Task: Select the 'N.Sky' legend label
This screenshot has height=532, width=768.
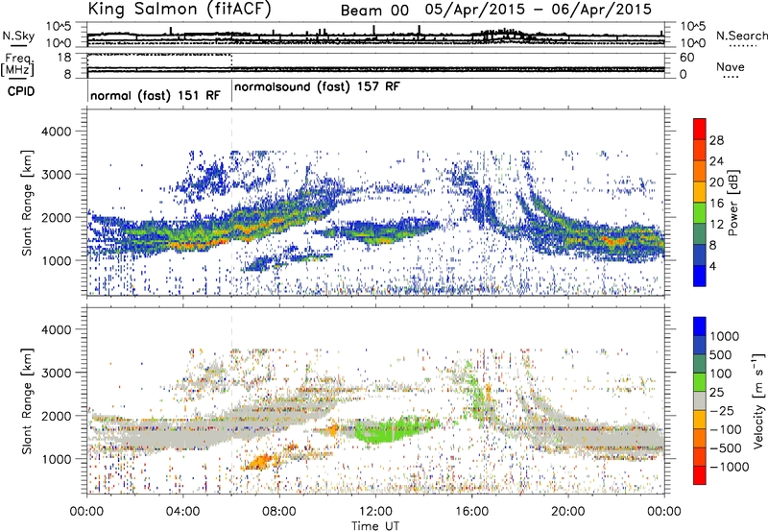Action: click(18, 36)
